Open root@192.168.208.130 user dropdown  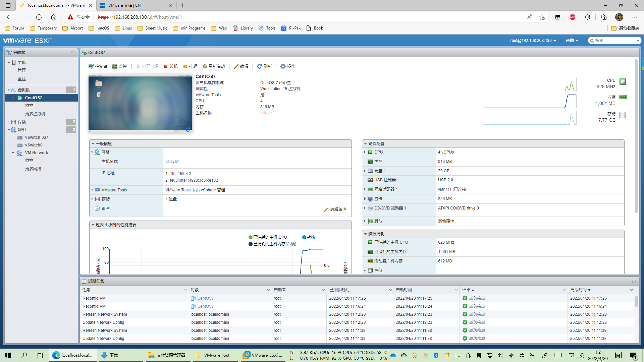(533, 41)
